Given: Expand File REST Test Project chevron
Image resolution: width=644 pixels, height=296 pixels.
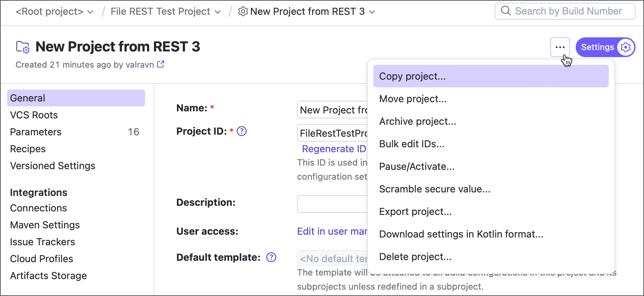Looking at the screenshot, I should pyautogui.click(x=218, y=12).
